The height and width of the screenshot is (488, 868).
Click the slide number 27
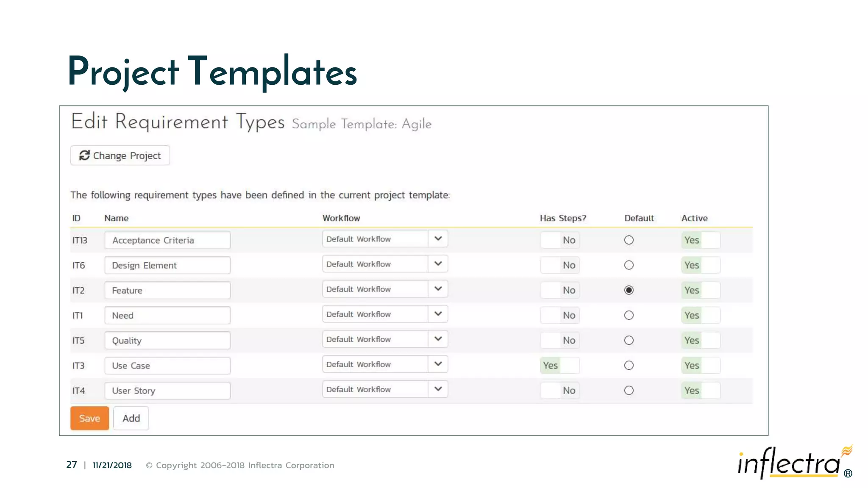pyautogui.click(x=72, y=465)
